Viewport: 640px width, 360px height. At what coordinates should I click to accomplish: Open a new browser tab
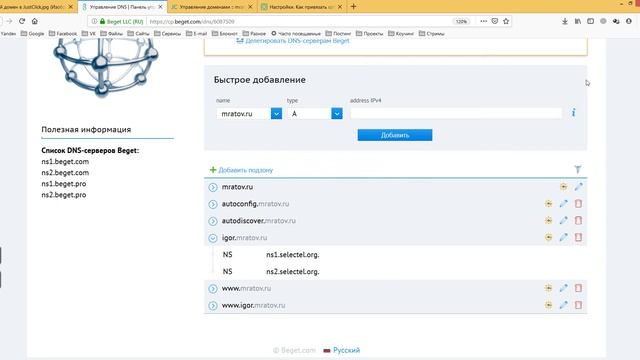click(353, 7)
